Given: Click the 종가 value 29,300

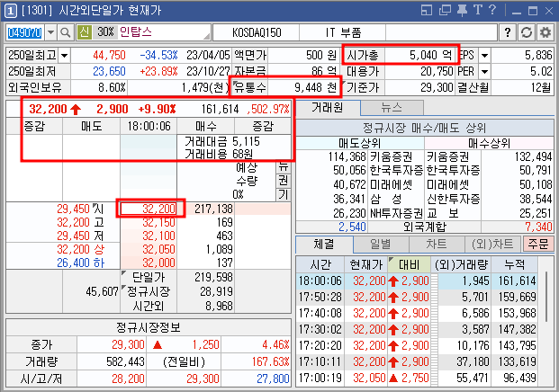Looking at the screenshot, I should click(128, 344).
